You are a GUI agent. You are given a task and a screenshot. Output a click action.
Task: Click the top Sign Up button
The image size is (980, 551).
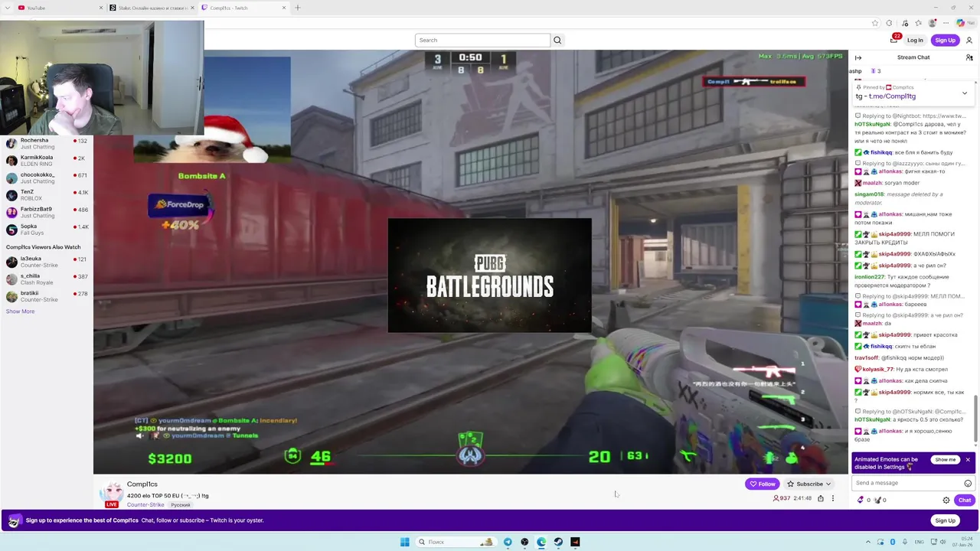(946, 40)
